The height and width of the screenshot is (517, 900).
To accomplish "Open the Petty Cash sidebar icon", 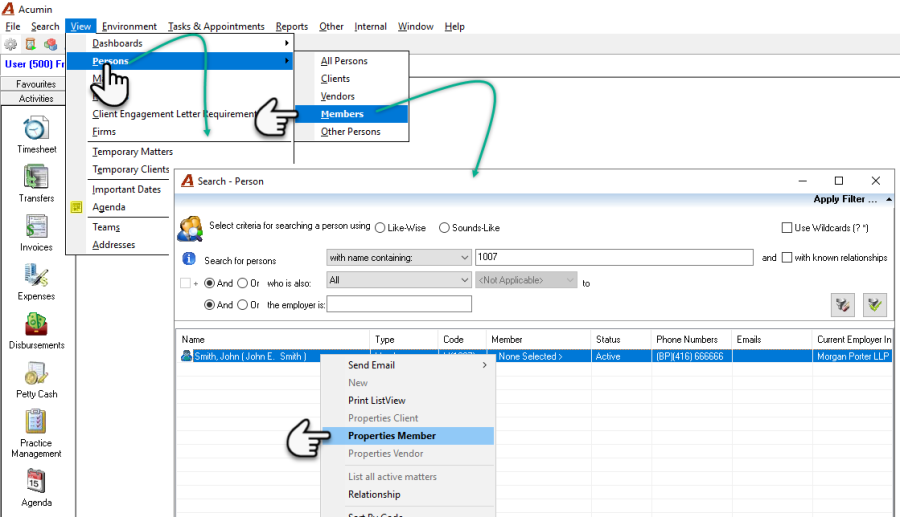I will (36, 373).
